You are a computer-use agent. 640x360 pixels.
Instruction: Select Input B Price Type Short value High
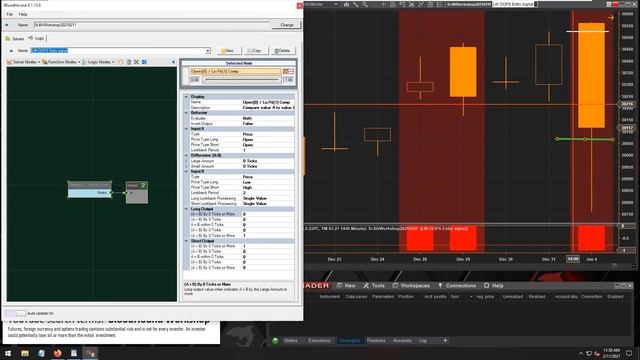coord(247,187)
